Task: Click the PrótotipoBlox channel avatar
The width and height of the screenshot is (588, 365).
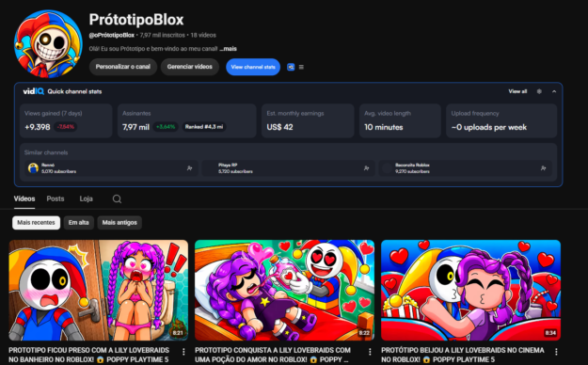Action: point(48,44)
